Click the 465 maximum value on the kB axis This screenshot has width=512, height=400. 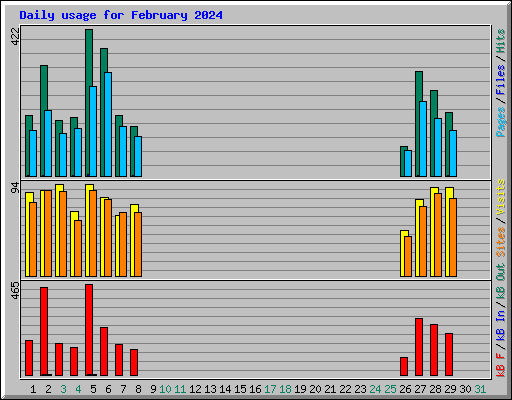point(15,290)
